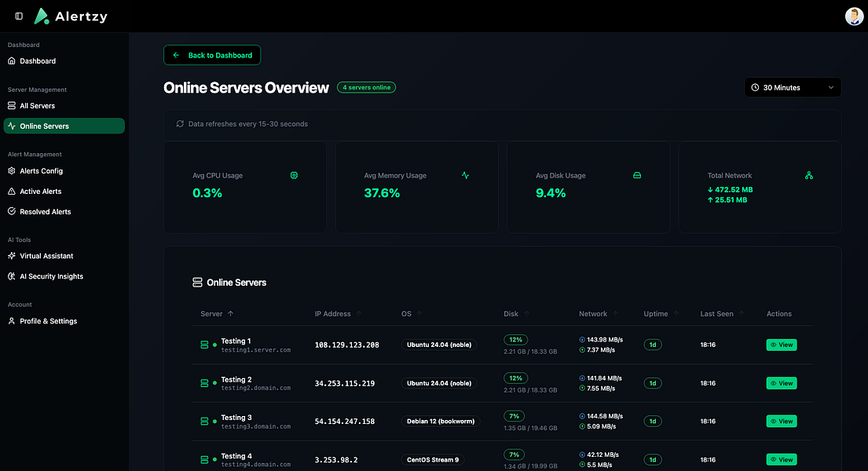Viewport: 868px width, 471px height.
Task: Sort the table by IP Address
Action: [x=338, y=314]
